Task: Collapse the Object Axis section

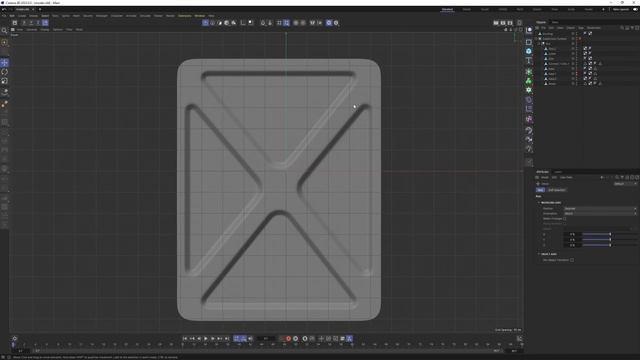Action: (539, 254)
